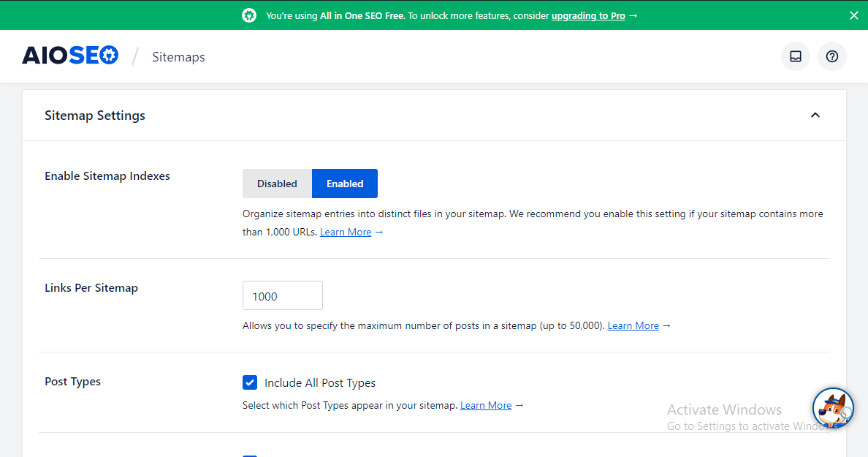Open Learn More about Post Types
Image resolution: width=868 pixels, height=457 pixels.
[486, 405]
